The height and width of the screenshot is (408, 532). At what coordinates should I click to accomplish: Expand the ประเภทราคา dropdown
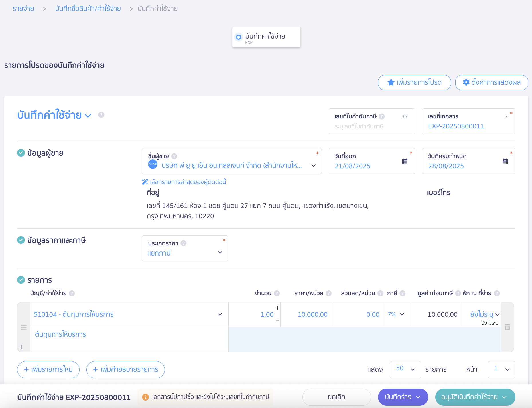pyautogui.click(x=220, y=252)
